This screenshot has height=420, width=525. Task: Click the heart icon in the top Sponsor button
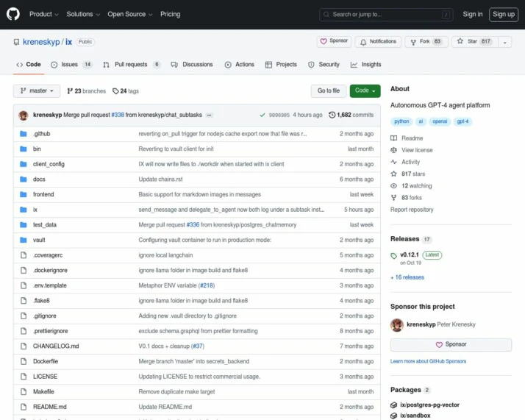[x=324, y=41]
